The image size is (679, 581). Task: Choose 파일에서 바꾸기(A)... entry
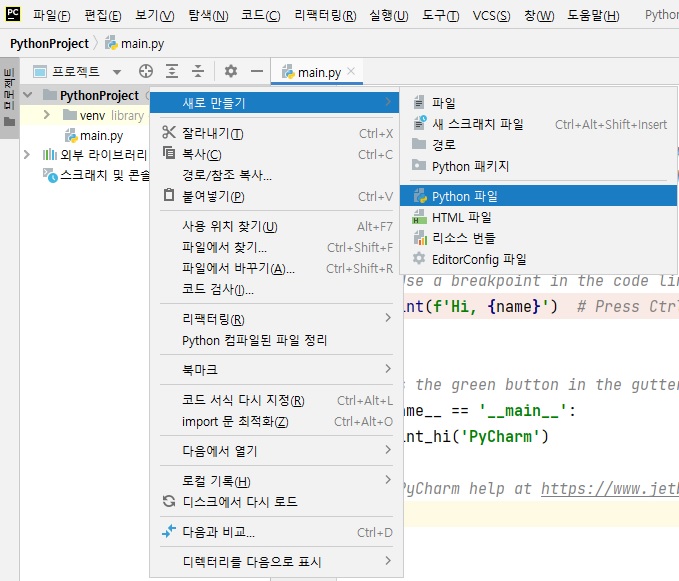point(277,268)
